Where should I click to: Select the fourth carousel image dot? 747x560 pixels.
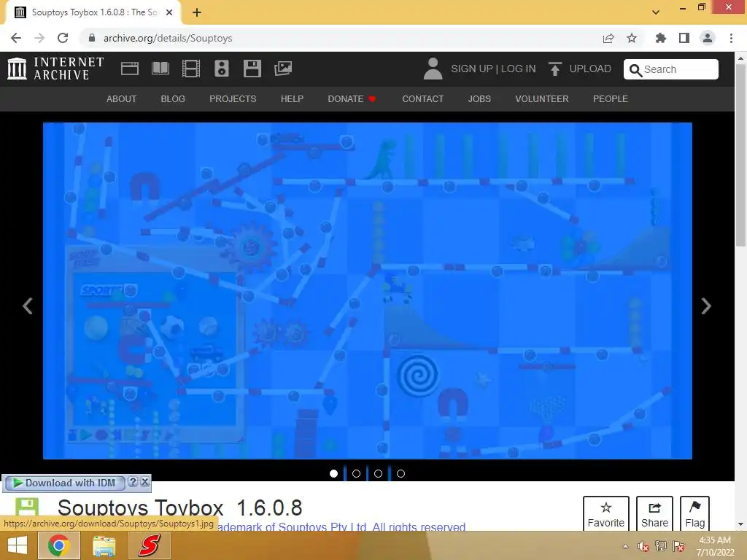[400, 474]
